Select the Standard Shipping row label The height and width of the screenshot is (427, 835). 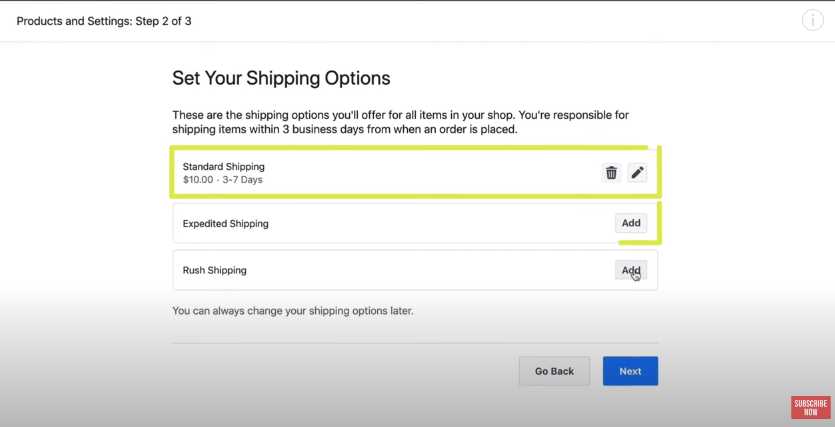click(x=224, y=167)
